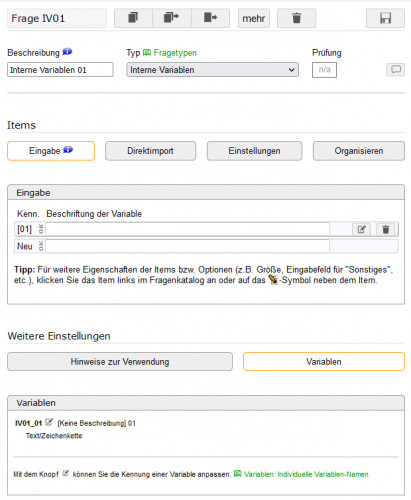Open the Typ dropdown showing Interne Variablen
The image size is (411, 500).
tap(212, 70)
